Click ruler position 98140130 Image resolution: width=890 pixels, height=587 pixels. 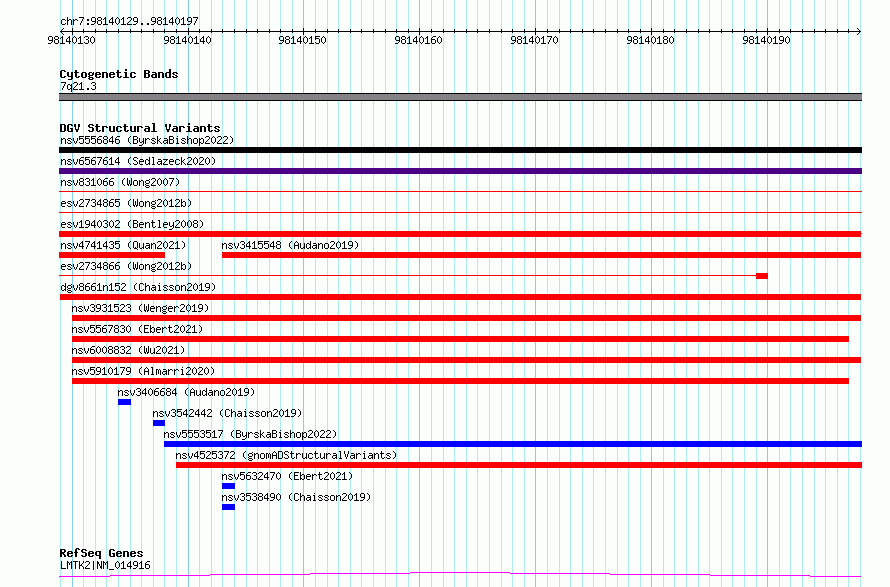click(x=72, y=40)
